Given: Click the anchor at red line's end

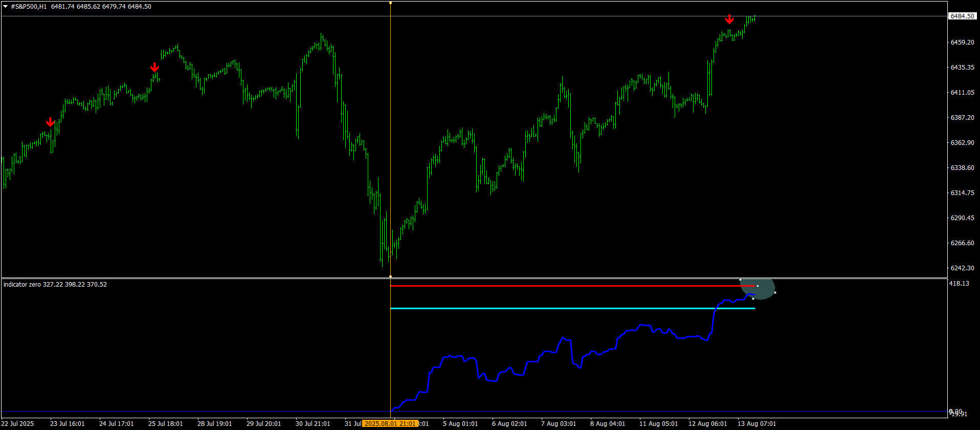Looking at the screenshot, I should tap(758, 286).
